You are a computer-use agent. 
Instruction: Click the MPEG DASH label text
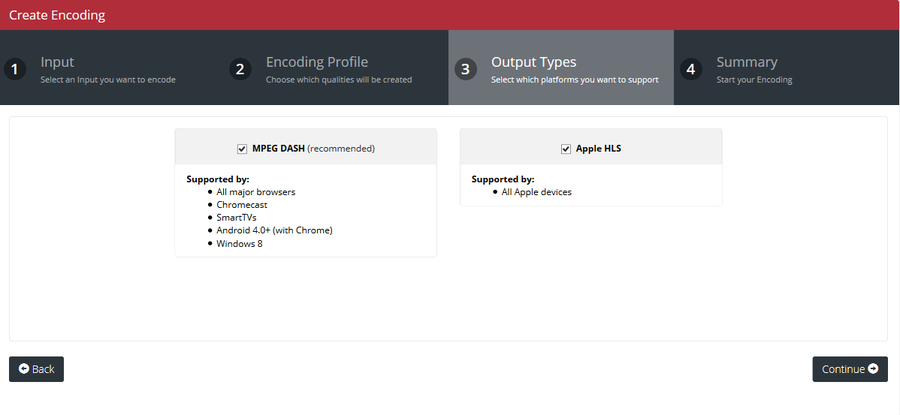pos(278,149)
